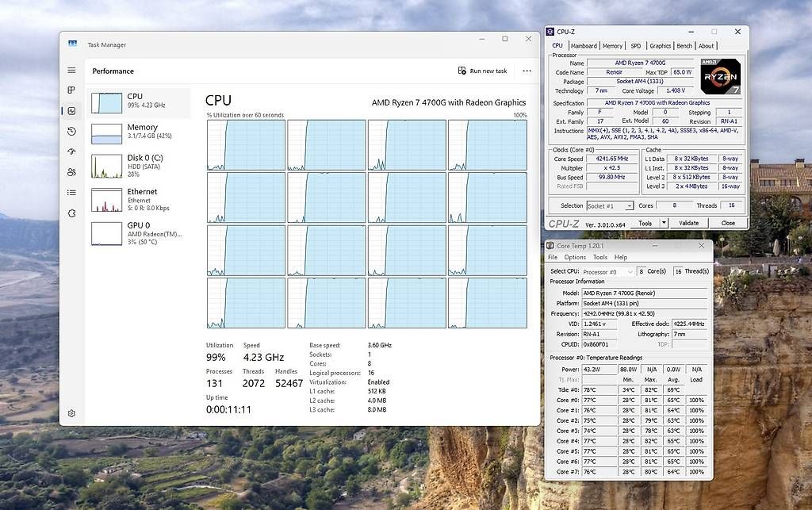Click Tools button in CPU-Z

(645, 223)
